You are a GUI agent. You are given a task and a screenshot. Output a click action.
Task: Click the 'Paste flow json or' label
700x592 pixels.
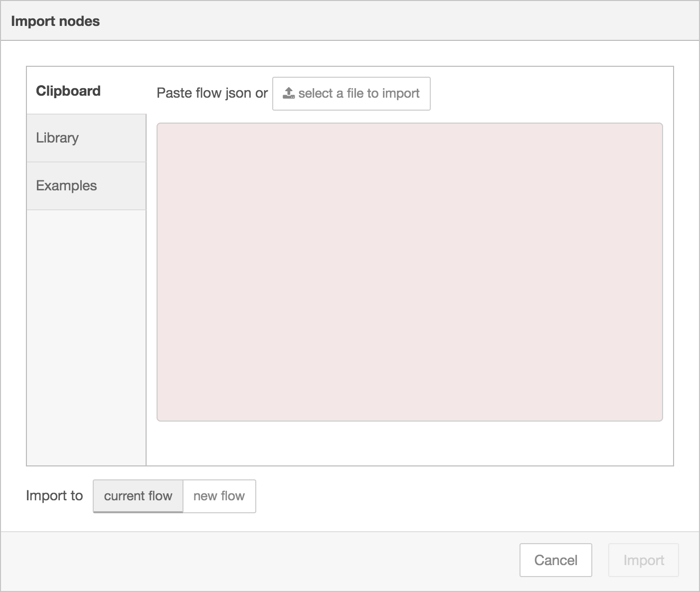pyautogui.click(x=211, y=93)
